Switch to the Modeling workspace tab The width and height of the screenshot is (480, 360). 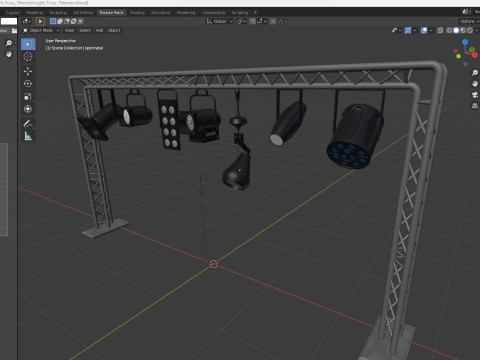tap(34, 13)
